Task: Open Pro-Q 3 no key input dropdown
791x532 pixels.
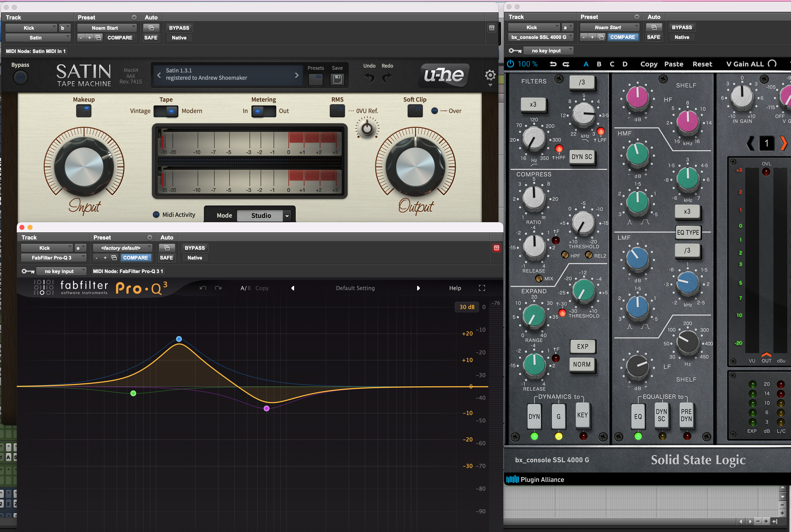Action: point(61,271)
